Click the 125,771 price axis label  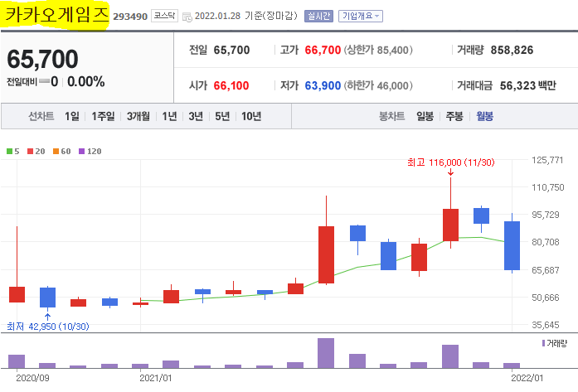coord(548,160)
